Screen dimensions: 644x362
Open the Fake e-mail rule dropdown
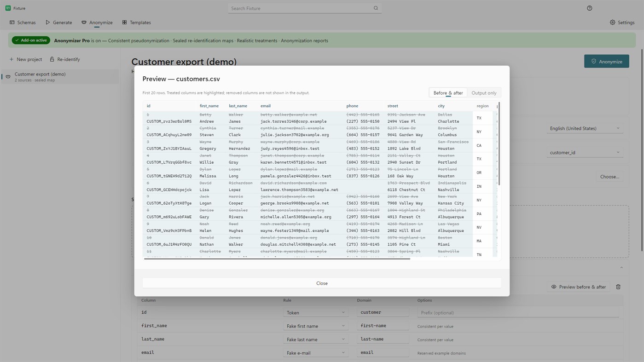315,353
